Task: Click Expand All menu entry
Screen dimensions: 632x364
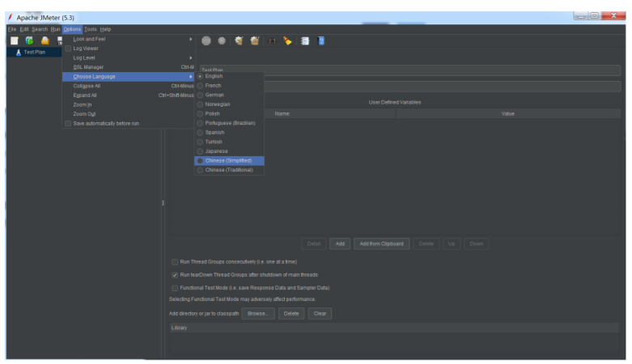Action: [128, 95]
